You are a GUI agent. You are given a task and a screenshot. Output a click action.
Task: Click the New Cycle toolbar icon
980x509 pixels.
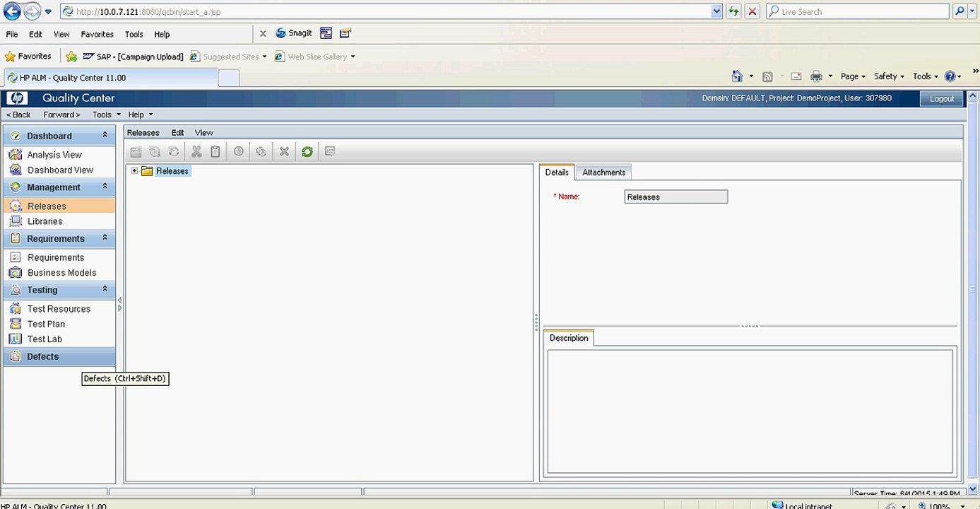pyautogui.click(x=173, y=152)
